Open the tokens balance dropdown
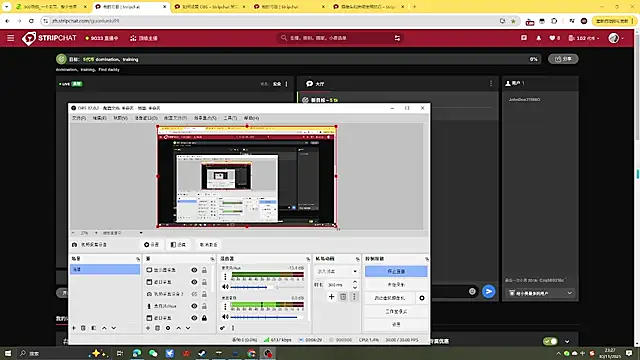 pos(584,38)
